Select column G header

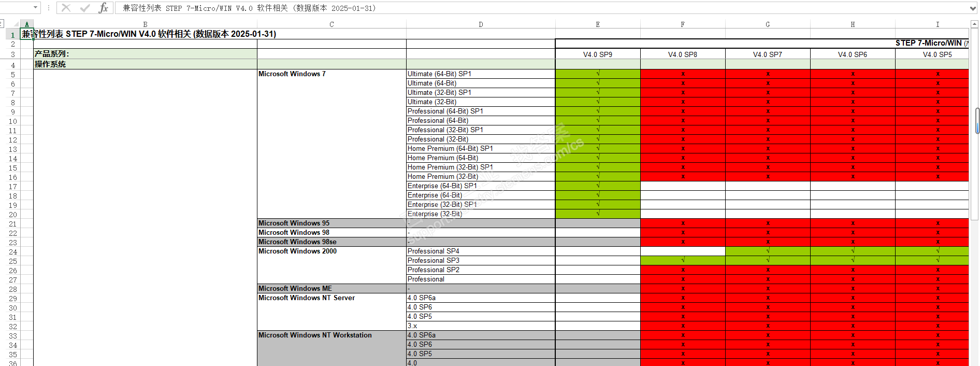[x=768, y=24]
